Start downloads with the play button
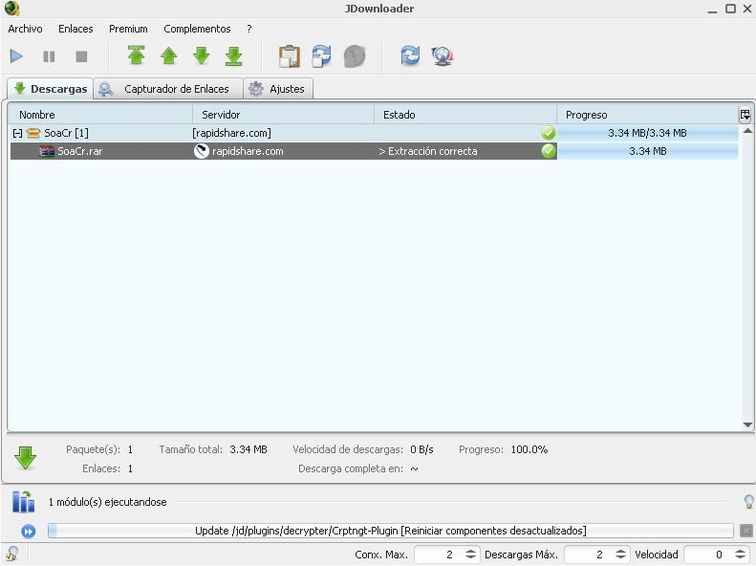This screenshot has width=756, height=566. point(17,57)
